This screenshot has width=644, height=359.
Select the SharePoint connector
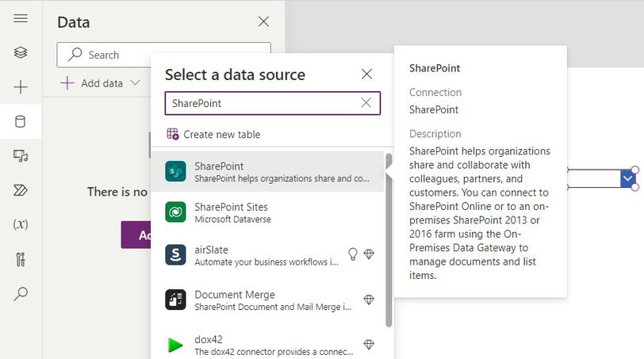[266, 171]
